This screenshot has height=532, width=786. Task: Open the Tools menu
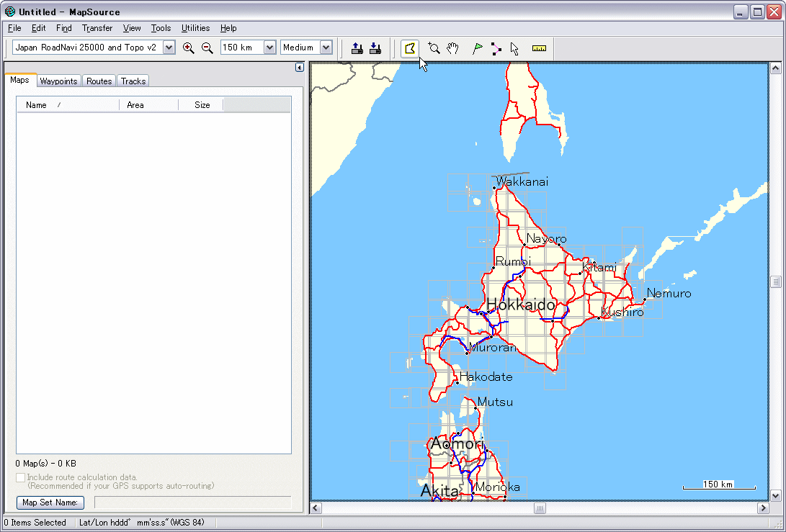161,28
